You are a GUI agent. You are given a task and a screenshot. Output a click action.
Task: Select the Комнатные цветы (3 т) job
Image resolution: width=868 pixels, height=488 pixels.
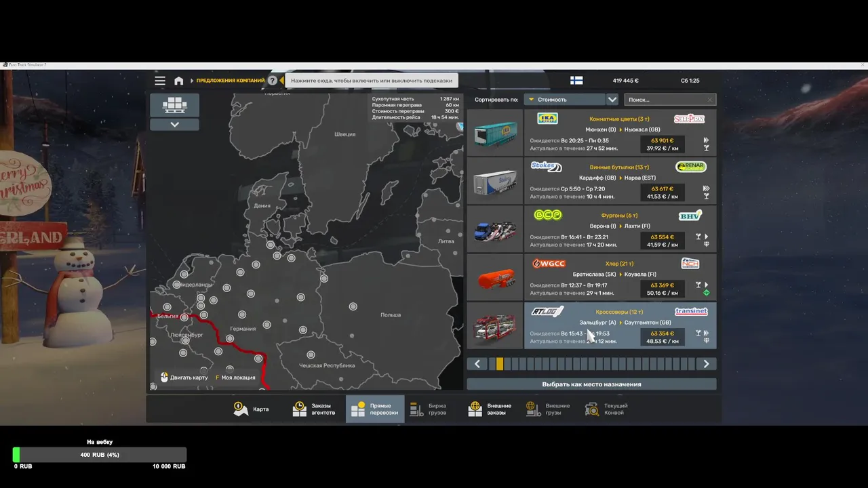pyautogui.click(x=620, y=132)
